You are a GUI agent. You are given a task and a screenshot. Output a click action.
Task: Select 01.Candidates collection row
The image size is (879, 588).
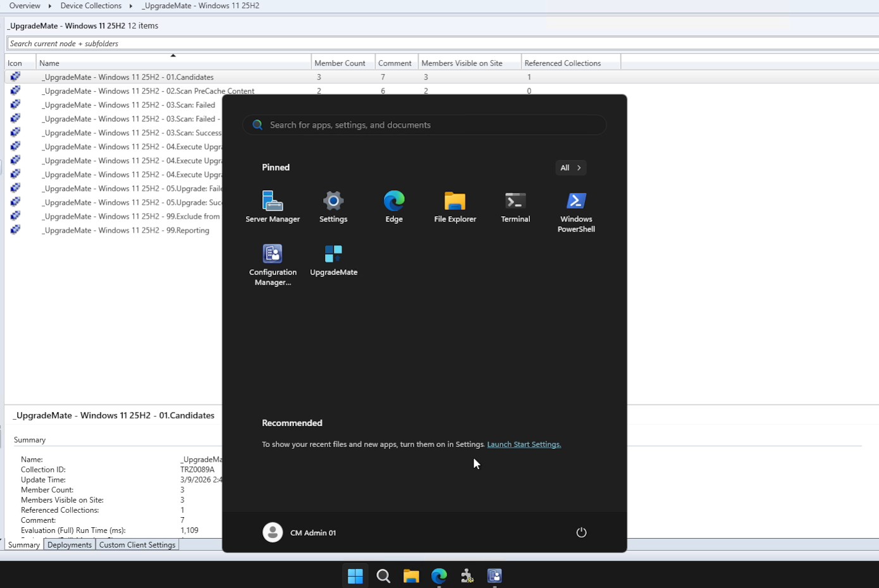tap(441, 77)
